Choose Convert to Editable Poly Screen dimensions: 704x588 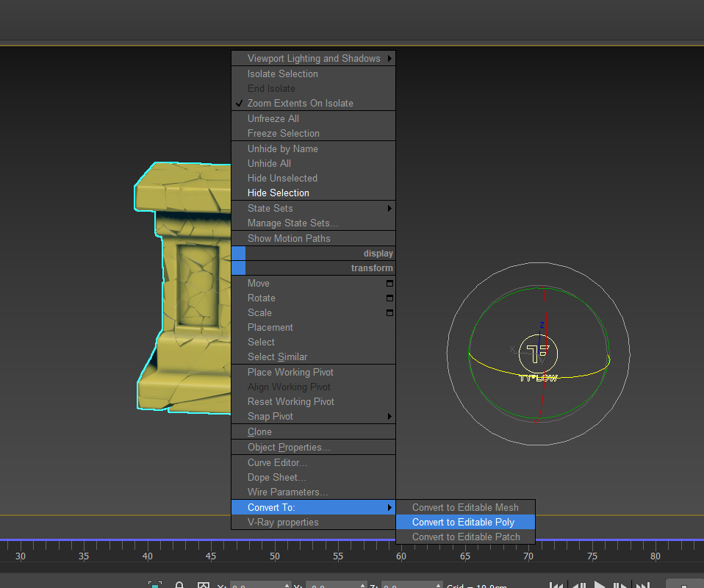tap(463, 523)
